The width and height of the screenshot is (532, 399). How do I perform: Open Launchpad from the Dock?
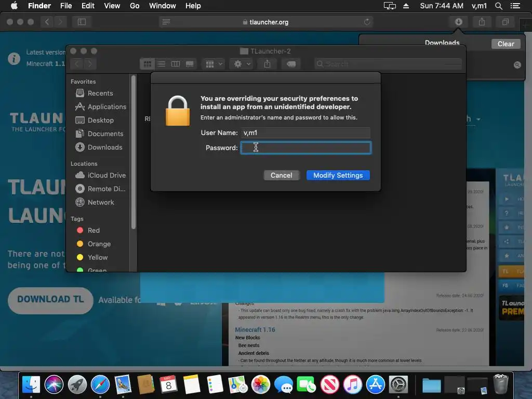tap(77, 385)
